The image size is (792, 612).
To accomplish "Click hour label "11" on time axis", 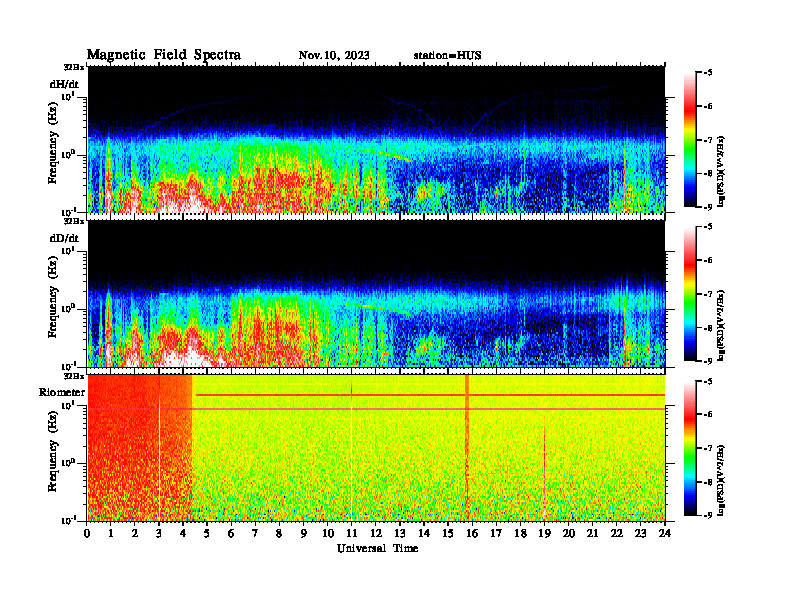I will tap(352, 533).
